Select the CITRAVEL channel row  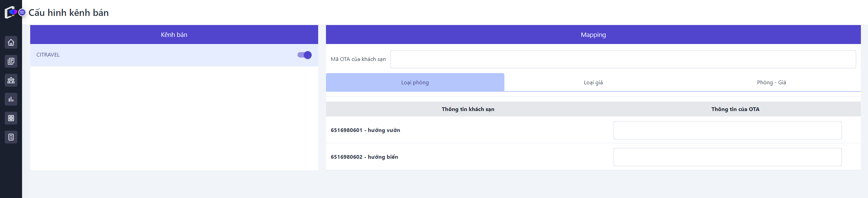click(174, 55)
